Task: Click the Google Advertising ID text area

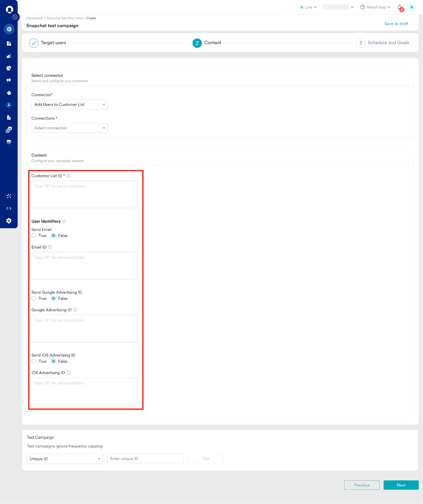Action: [84, 329]
